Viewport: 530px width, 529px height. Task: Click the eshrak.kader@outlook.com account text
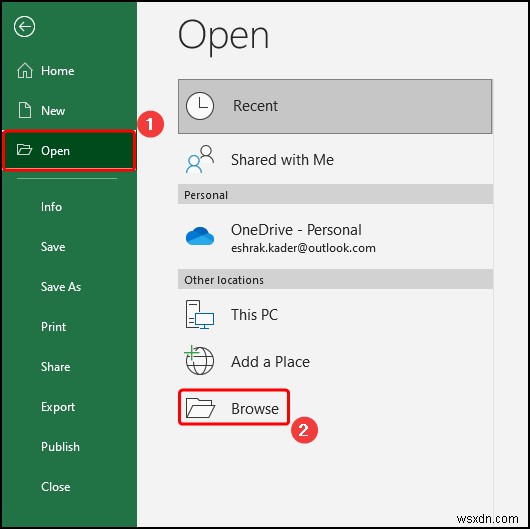[x=303, y=248]
